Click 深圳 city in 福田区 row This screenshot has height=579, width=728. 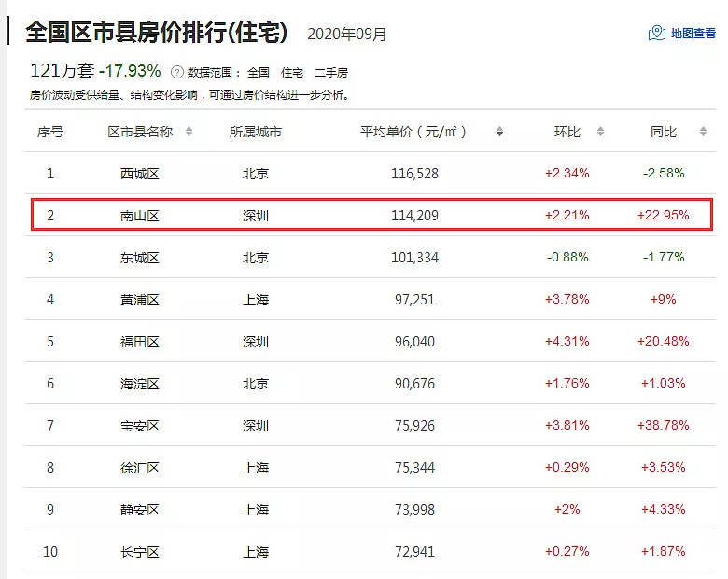coord(256,342)
